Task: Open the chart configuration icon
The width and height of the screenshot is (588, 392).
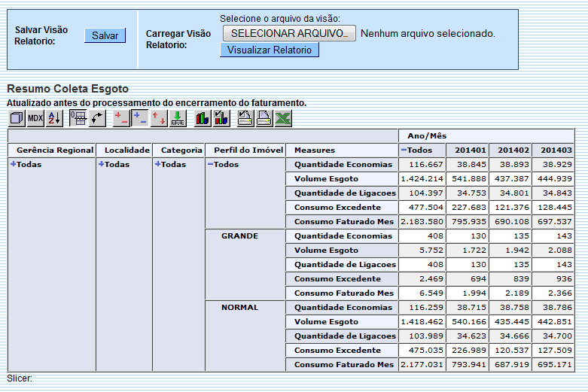Action: pos(221,117)
